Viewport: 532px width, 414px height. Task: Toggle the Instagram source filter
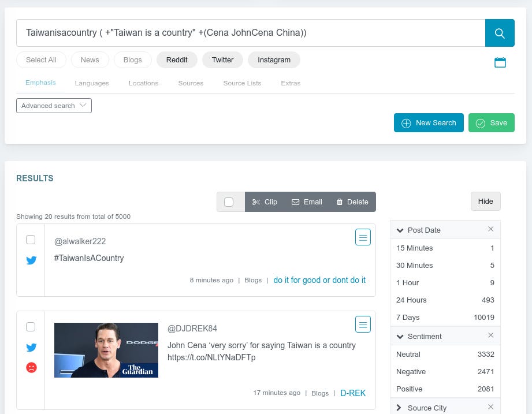(274, 60)
